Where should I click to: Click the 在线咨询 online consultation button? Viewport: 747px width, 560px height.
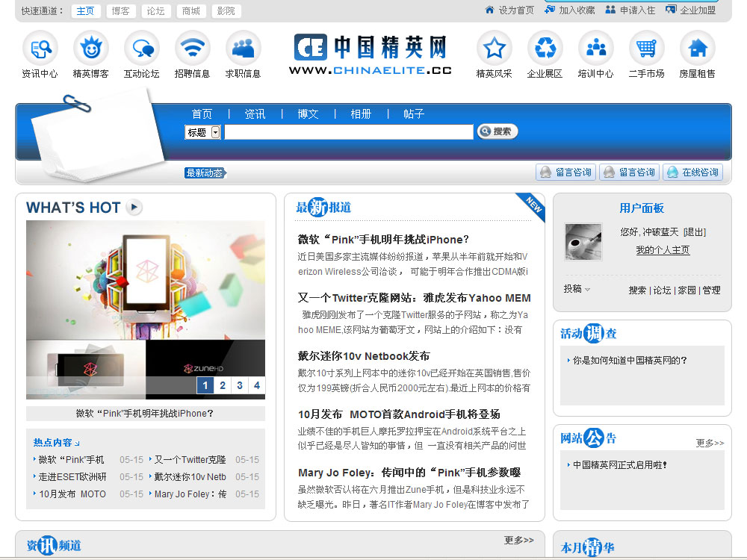[692, 172]
